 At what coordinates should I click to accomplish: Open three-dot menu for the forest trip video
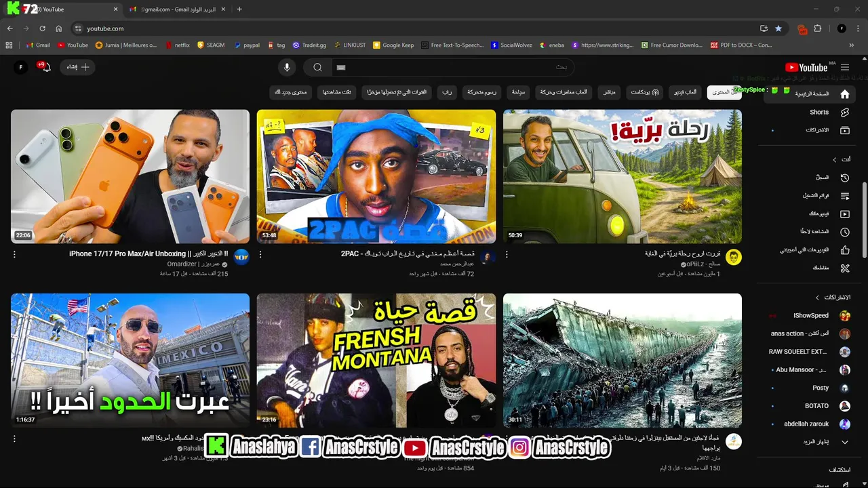(x=507, y=255)
